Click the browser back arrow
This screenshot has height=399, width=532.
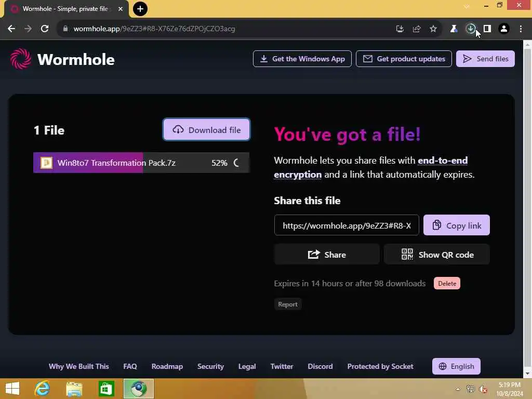[x=11, y=29]
